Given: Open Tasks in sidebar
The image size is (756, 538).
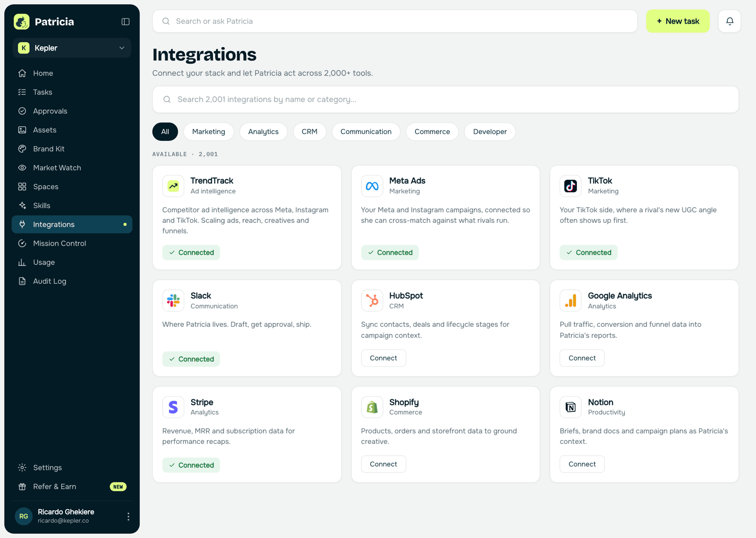Looking at the screenshot, I should coord(72,92).
